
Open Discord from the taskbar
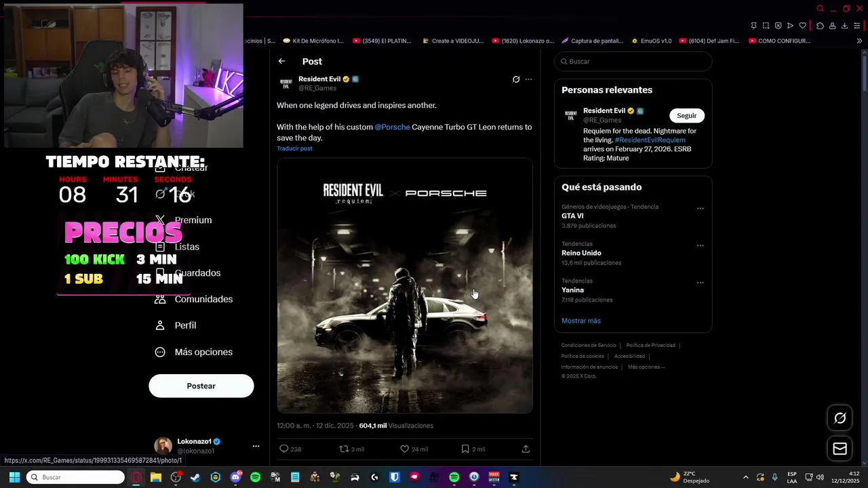click(x=235, y=477)
